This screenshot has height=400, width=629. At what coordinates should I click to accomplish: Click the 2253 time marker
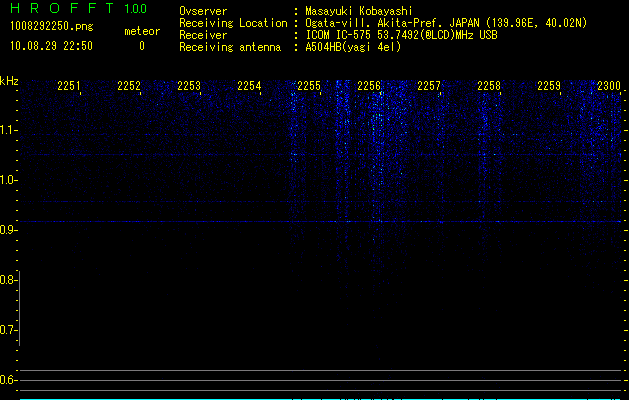pos(189,86)
